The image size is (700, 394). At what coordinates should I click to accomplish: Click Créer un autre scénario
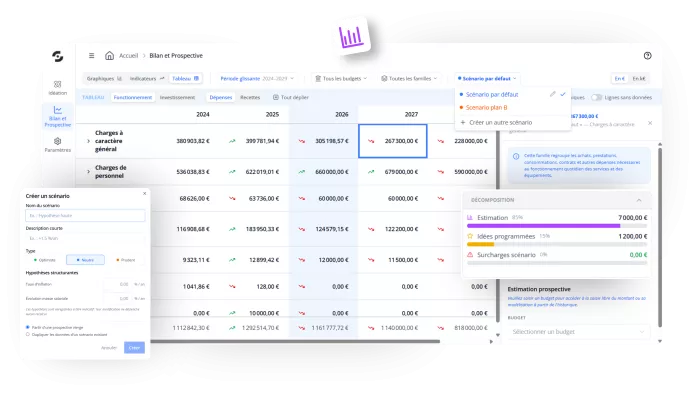tap(500, 122)
